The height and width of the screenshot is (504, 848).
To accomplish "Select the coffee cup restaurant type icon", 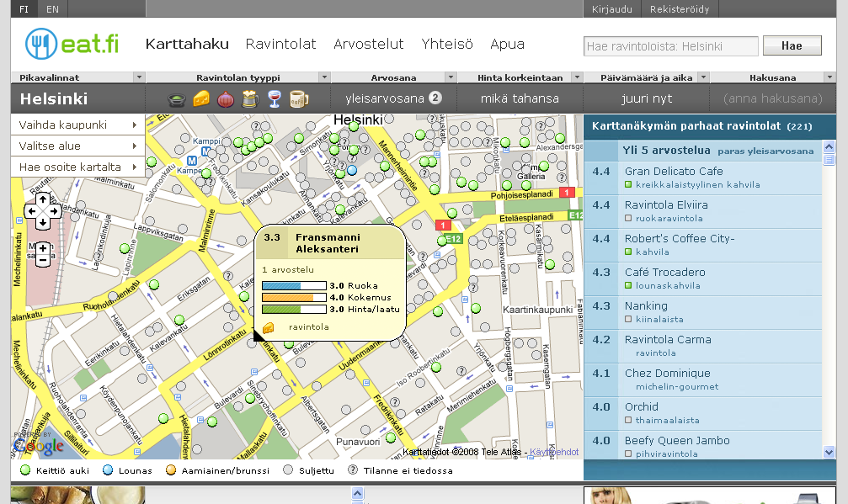I will [299, 98].
